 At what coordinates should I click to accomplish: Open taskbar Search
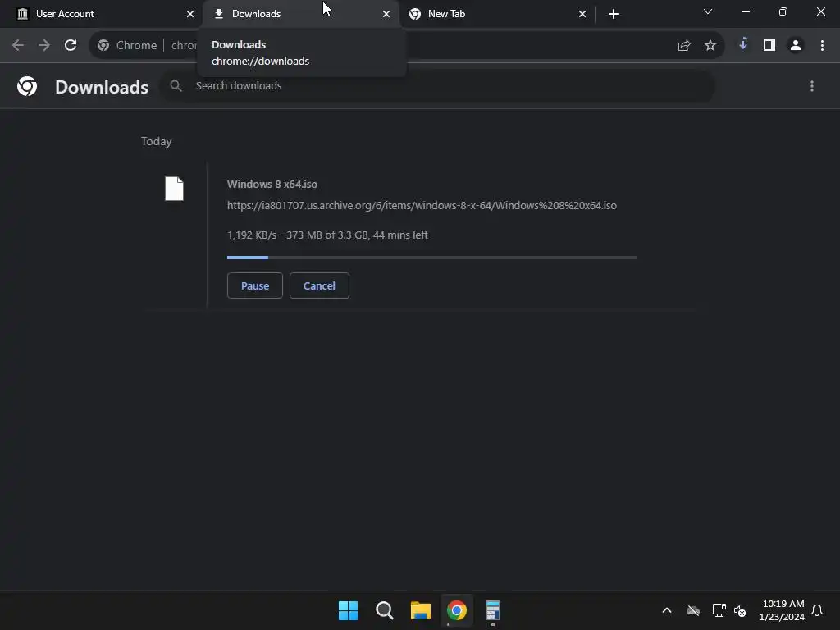(385, 610)
